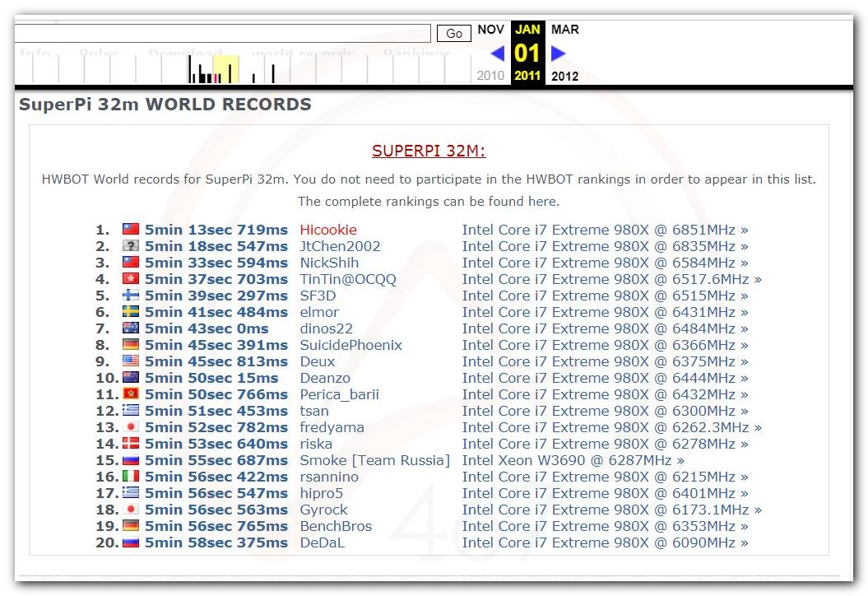This screenshot has width=868, height=596.
Task: Click Germany flag next to SuicidePhoenix
Action: click(x=131, y=344)
